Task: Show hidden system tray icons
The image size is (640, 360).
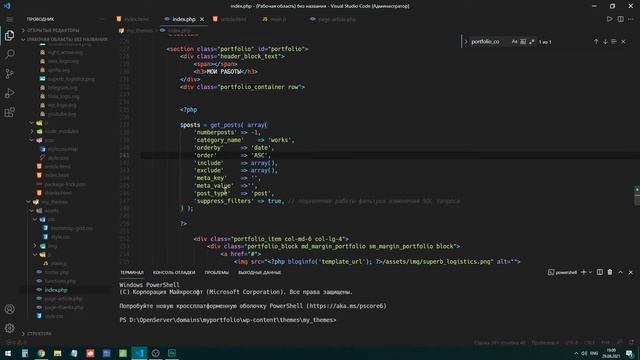Action: [x=576, y=353]
